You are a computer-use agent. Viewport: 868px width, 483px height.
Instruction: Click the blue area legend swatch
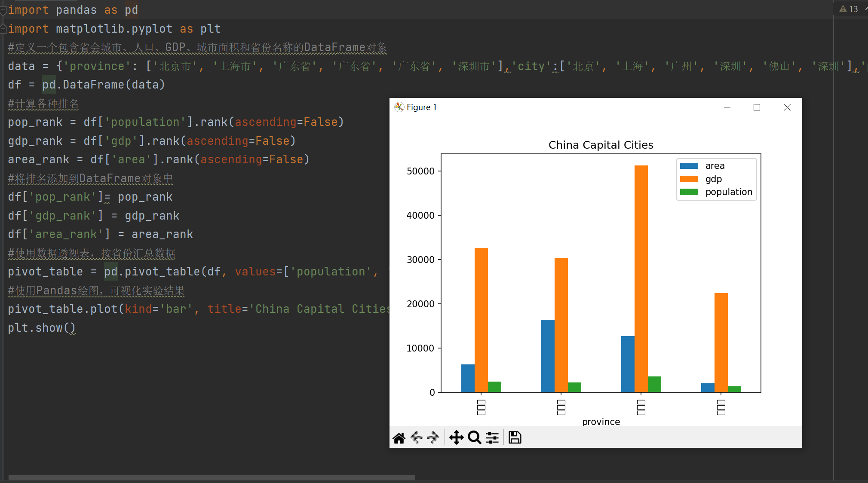point(689,166)
